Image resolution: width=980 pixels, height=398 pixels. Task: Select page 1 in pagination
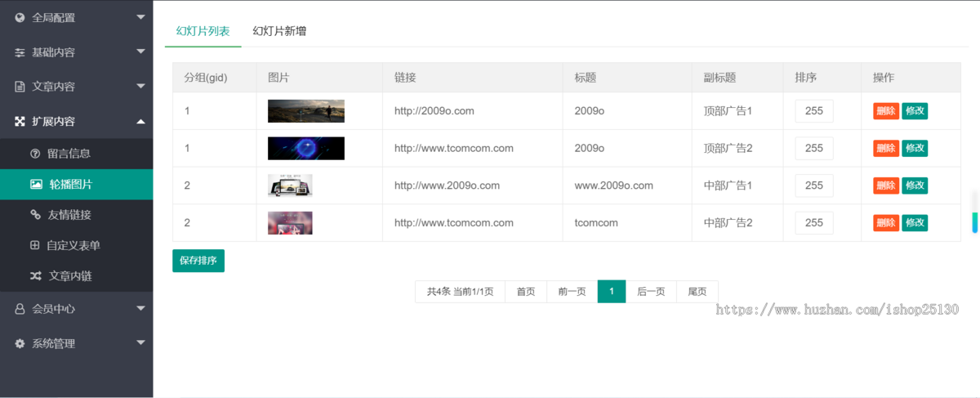612,292
